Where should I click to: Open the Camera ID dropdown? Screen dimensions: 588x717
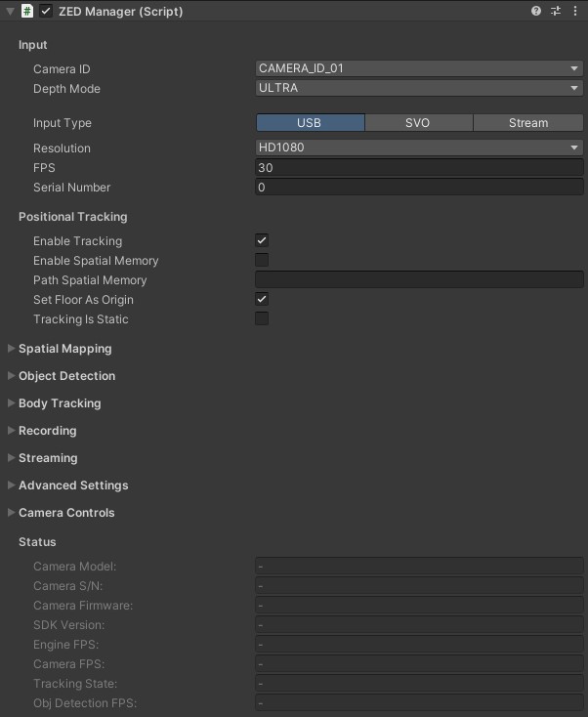click(419, 68)
